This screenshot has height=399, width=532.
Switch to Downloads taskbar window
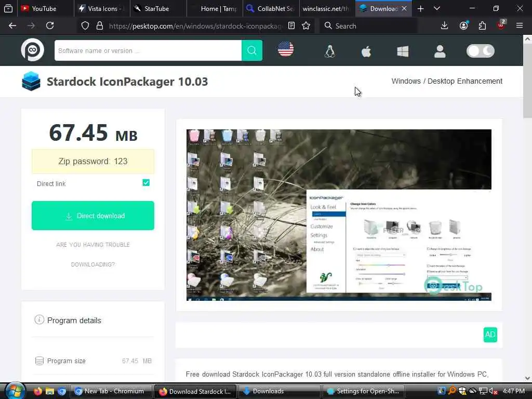point(279,391)
